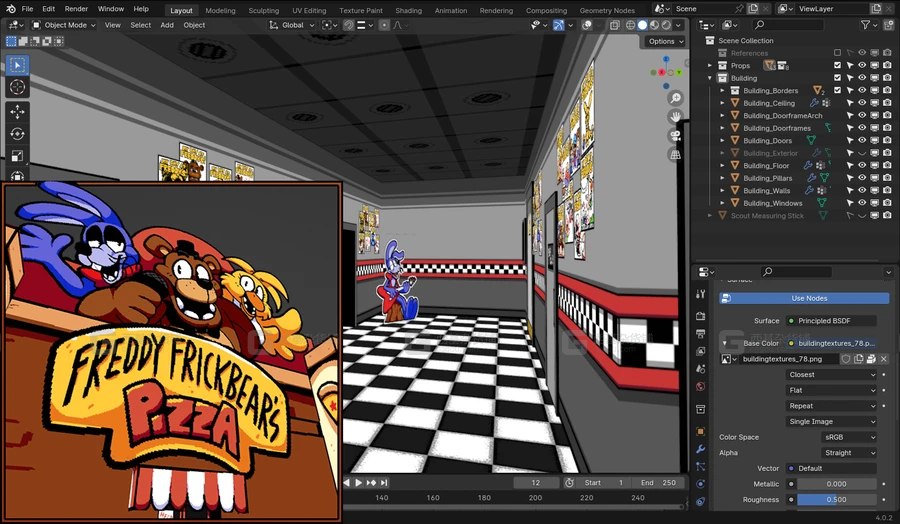Screen dimensions: 900x524
Task: Disable Building_Floor render camera icon
Action: click(887, 165)
